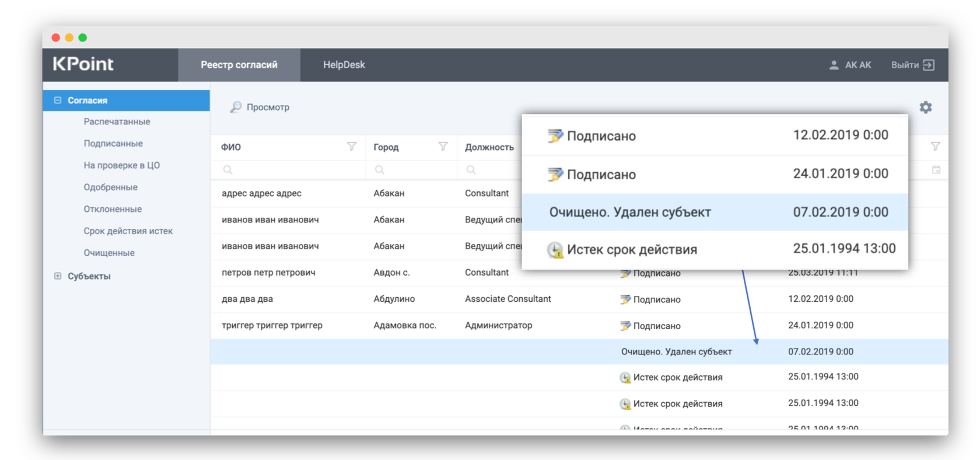
Task: Select Срок действия истек item
Action: coord(128,231)
